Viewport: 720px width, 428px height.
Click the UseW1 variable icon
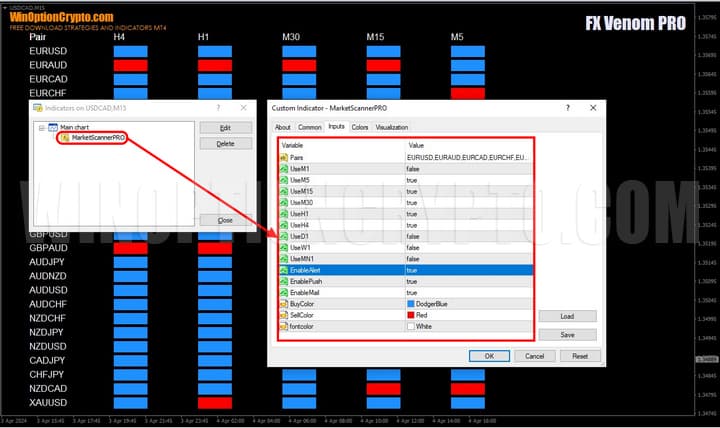(284, 248)
